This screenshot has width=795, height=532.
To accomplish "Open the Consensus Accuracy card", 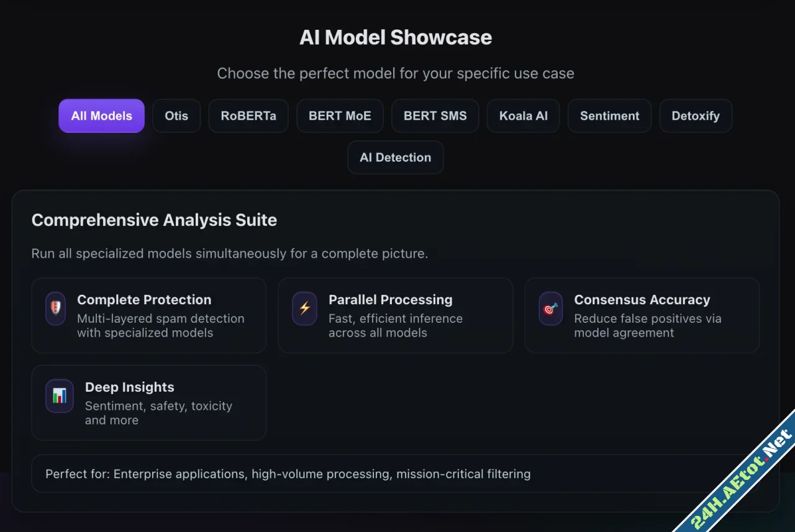I will (642, 315).
